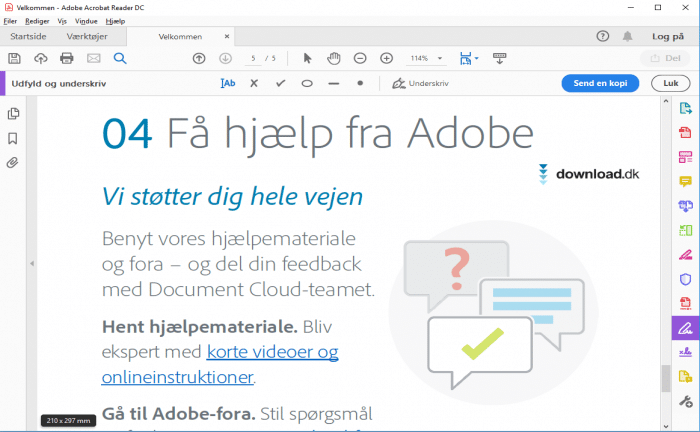Open the Vis menu
The width and height of the screenshot is (700, 432).
coord(62,21)
